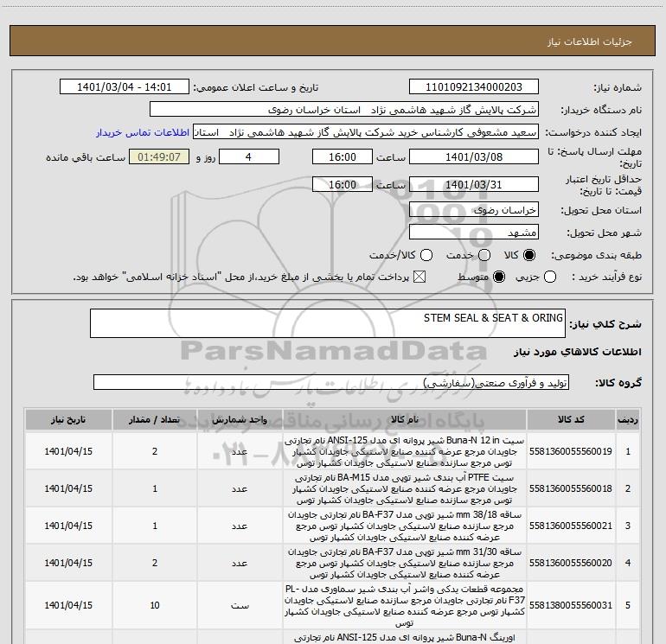Click response deadline date 1401/03/08
Viewport: 666px width, 644px height.
(x=474, y=156)
